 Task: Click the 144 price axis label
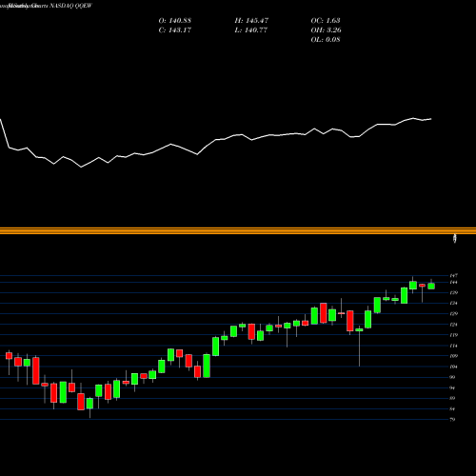click(x=453, y=282)
